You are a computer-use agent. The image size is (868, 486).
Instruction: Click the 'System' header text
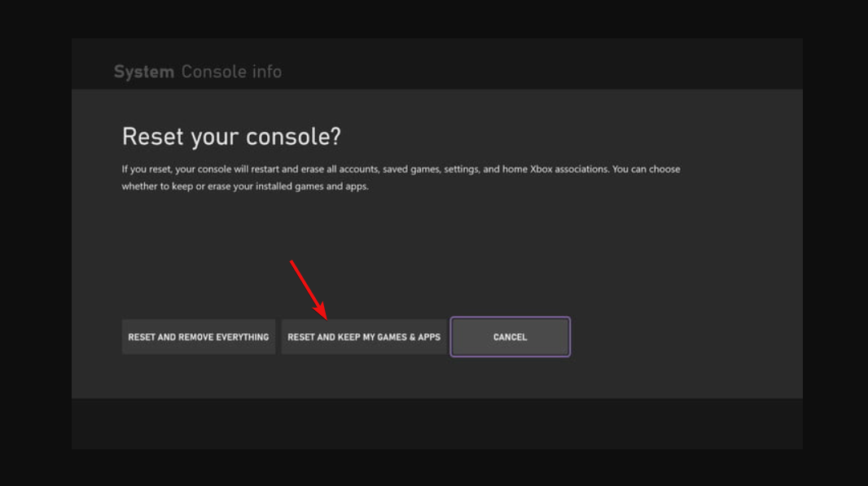[x=144, y=72]
